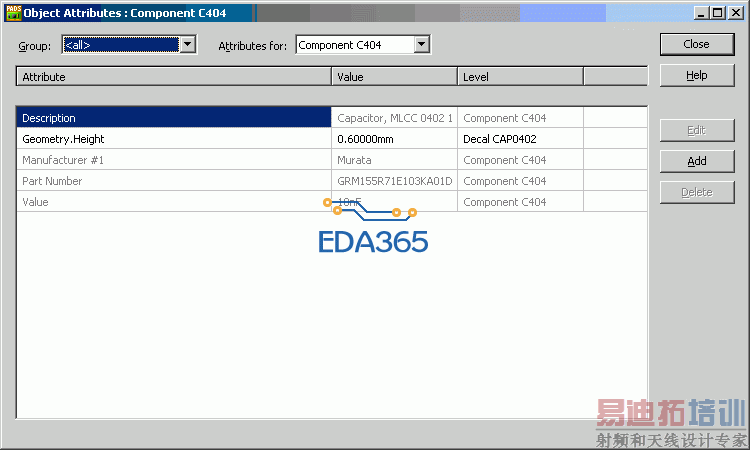This screenshot has width=750, height=450.
Task: Sort by the Attribute column header
Action: click(x=174, y=77)
